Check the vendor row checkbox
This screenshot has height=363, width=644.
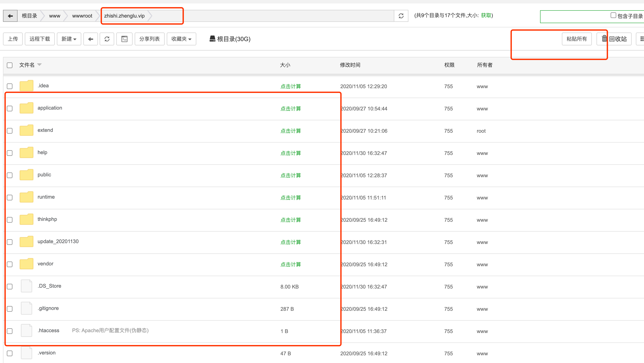10,265
